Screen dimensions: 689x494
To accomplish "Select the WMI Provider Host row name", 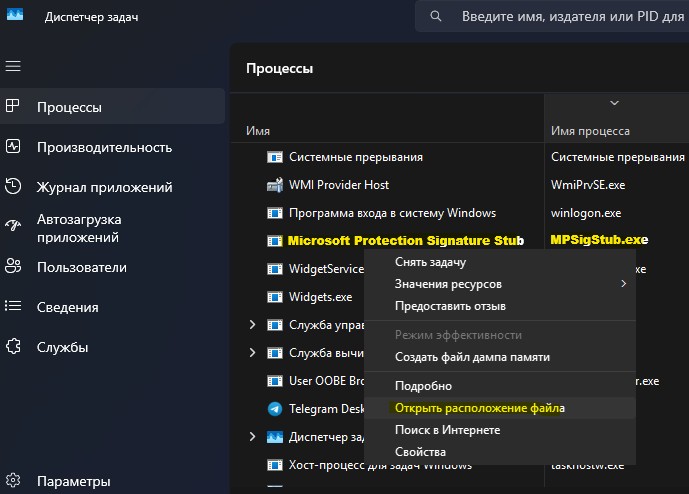I will click(339, 185).
